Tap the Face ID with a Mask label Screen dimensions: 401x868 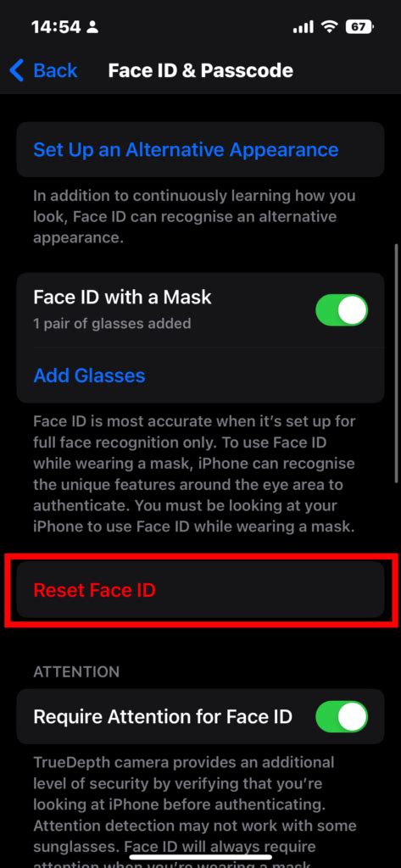coord(122,298)
